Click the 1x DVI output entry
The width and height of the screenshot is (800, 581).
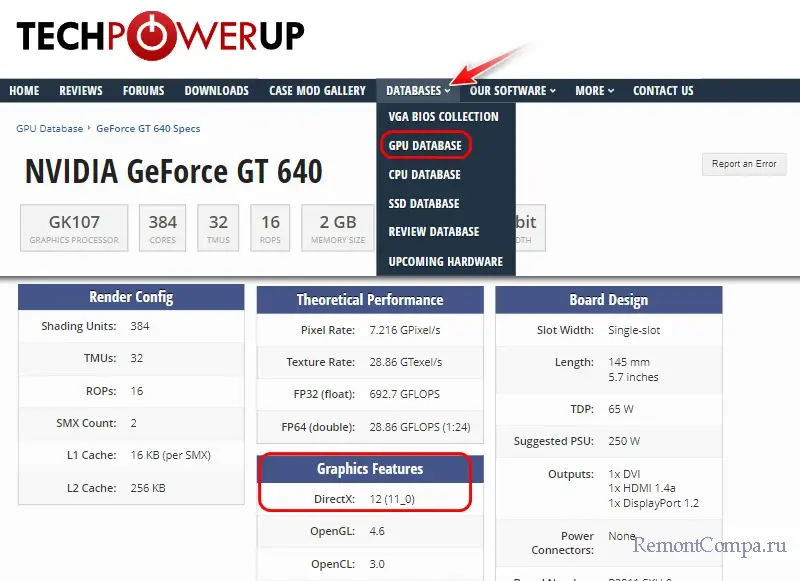click(624, 474)
